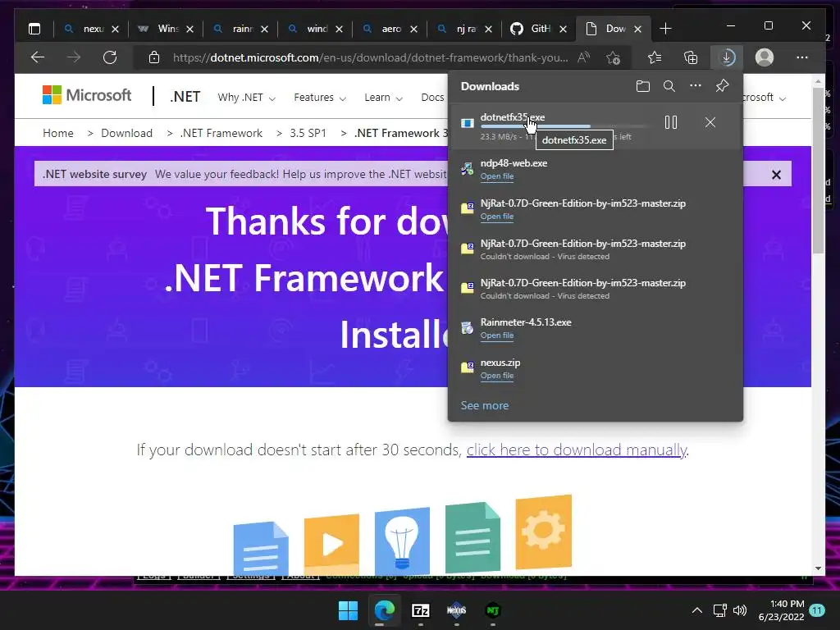Toggle the Downloads toolbar button

[x=727, y=57]
